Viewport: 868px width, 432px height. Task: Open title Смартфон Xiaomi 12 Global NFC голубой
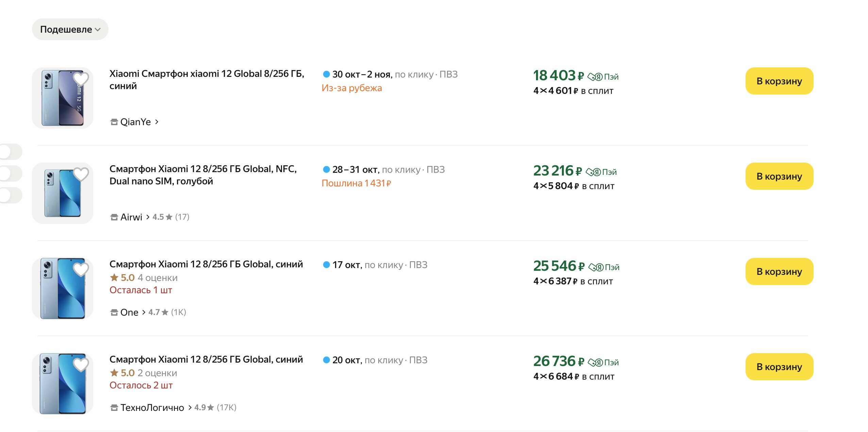pyautogui.click(x=203, y=175)
